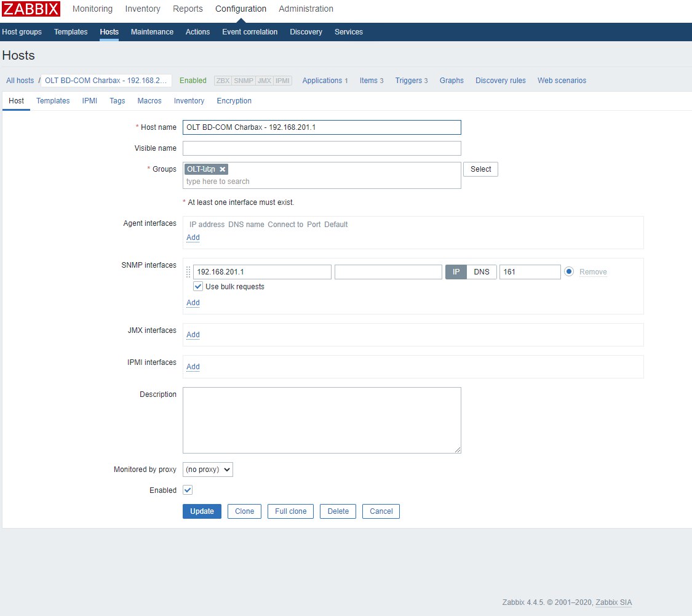
Task: Switch to the Host tab
Action: click(x=17, y=101)
